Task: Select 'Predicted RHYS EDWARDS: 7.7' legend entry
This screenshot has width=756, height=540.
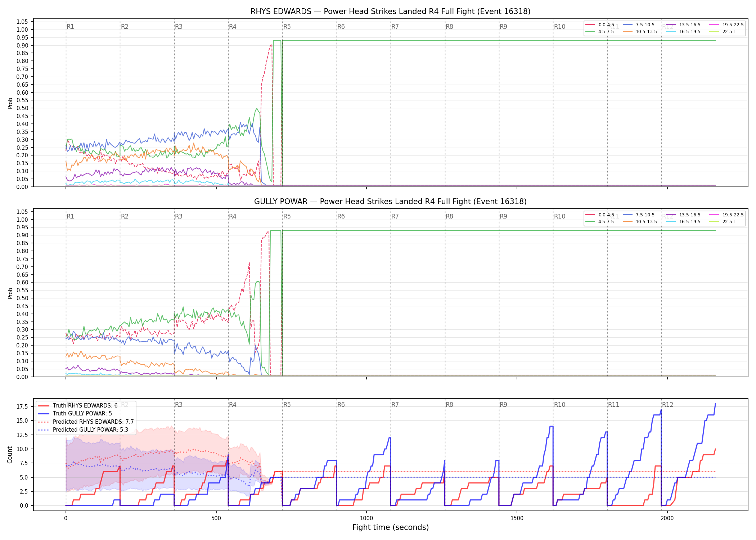Action: click(86, 422)
